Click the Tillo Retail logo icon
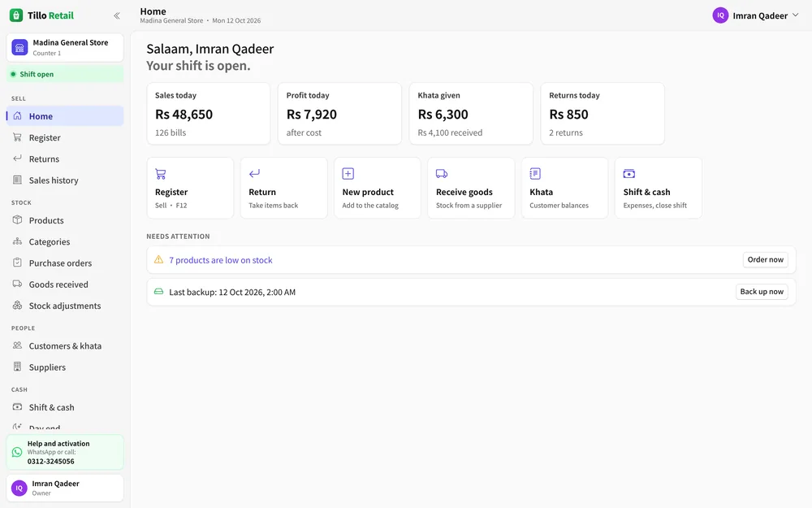The image size is (812, 508). pyautogui.click(x=16, y=15)
